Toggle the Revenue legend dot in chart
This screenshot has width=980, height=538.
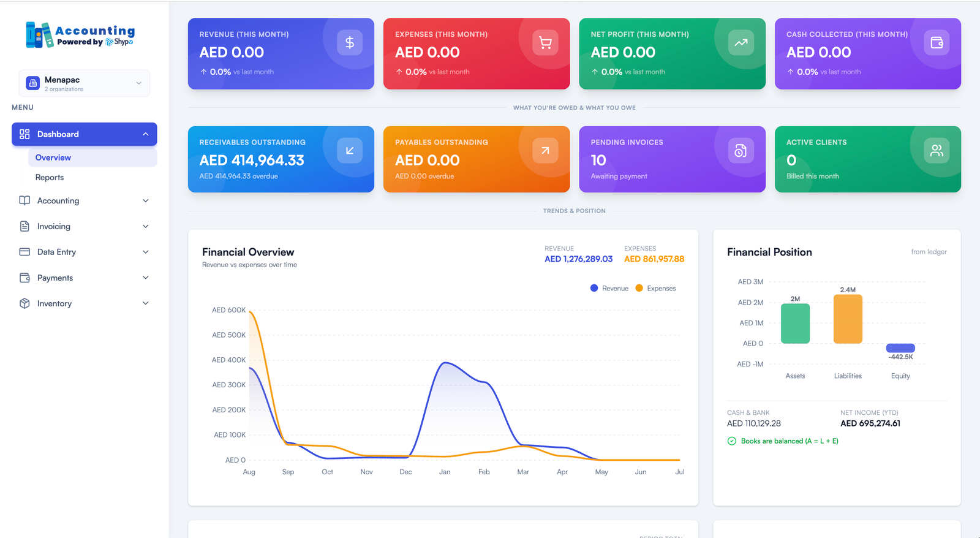coord(594,288)
